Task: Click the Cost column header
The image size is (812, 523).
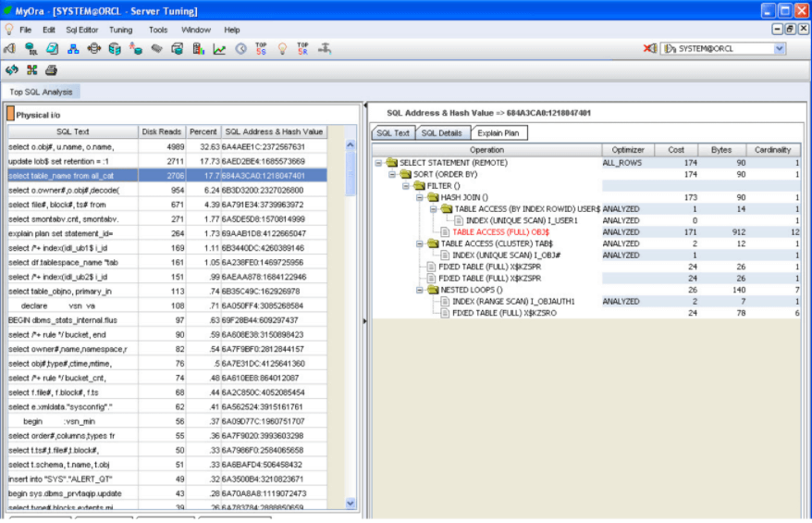Action: pos(676,150)
